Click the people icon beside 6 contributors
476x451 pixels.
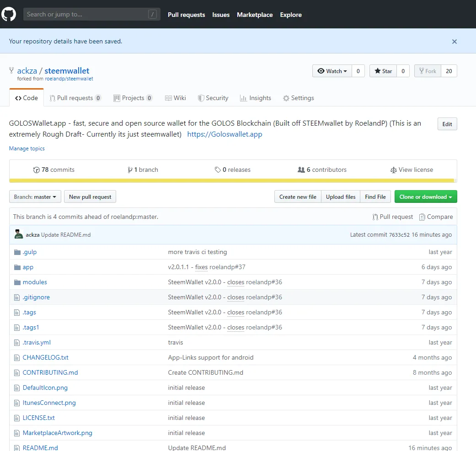pyautogui.click(x=301, y=170)
